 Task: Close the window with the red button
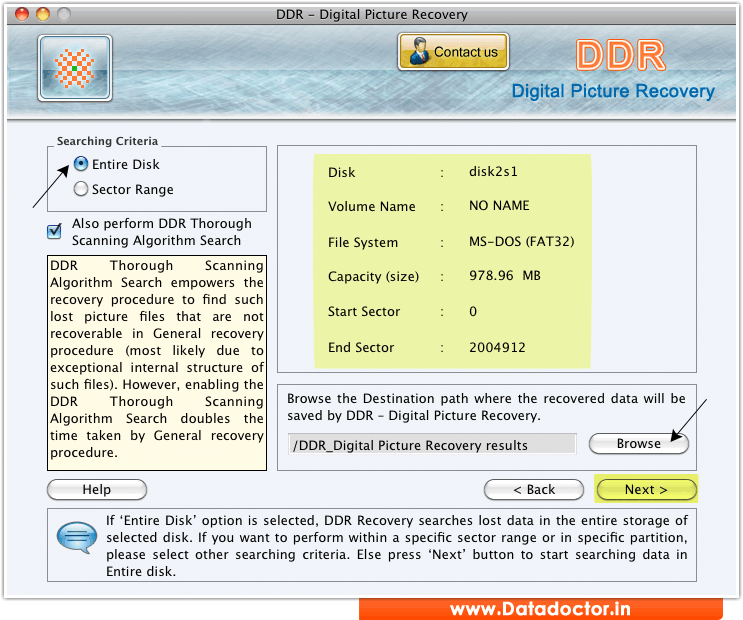coord(22,14)
